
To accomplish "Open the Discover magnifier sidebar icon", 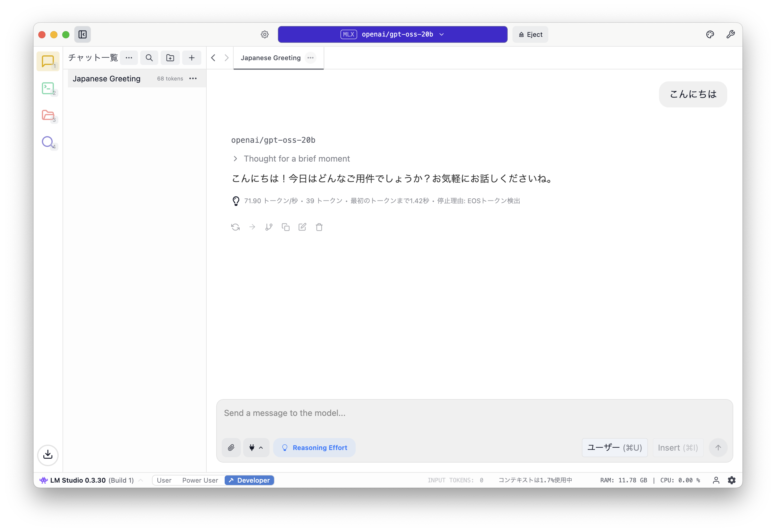I will pyautogui.click(x=48, y=142).
